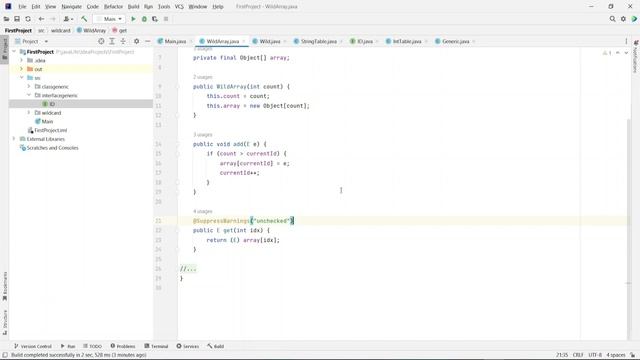Open the Terminal tool window
This screenshot has width=640, height=360.
pyautogui.click(x=156, y=346)
